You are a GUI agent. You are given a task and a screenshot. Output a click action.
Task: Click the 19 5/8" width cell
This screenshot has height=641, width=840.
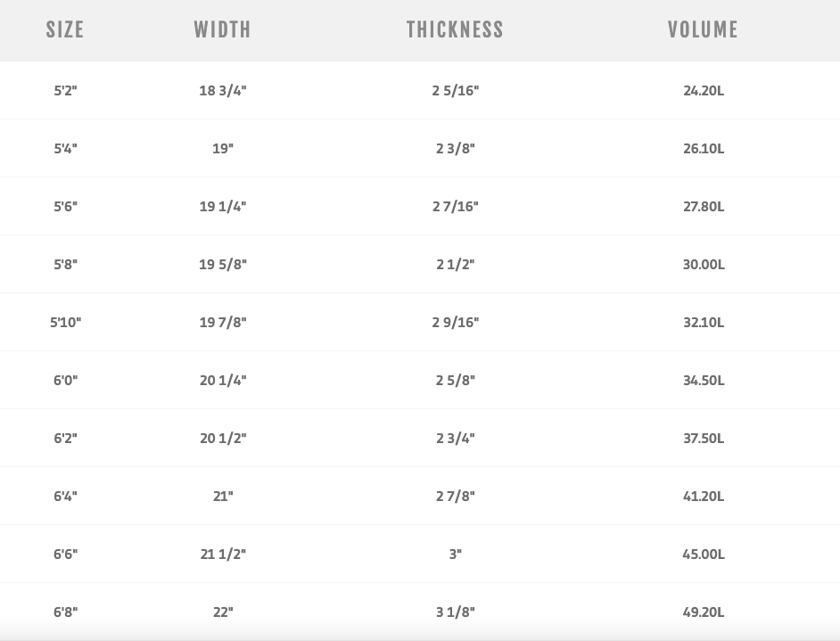223,264
